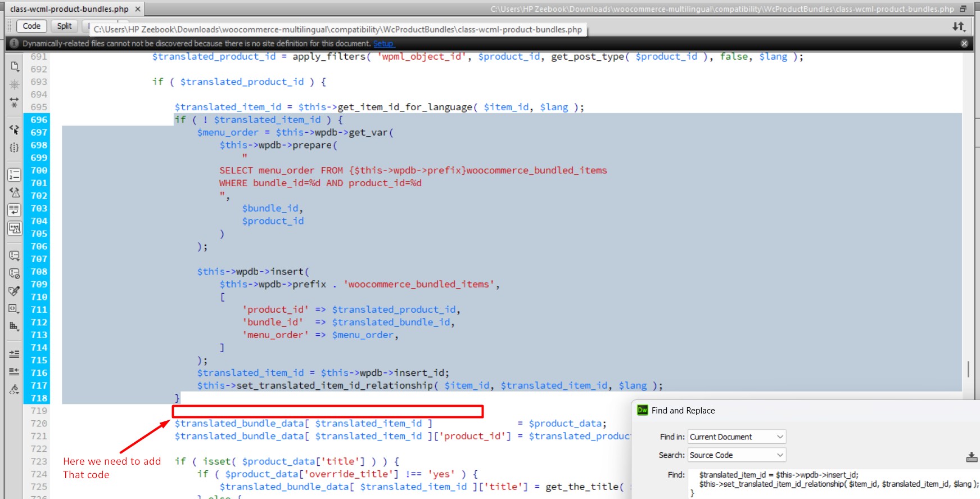Select the class-wcml-product-bundles.php document tab
980x499 pixels.
pyautogui.click(x=69, y=9)
